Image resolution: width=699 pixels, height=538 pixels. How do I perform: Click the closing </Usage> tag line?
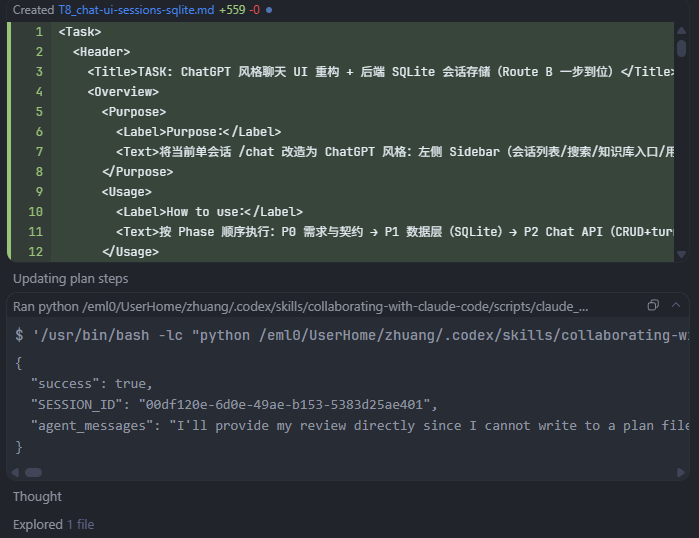point(130,252)
